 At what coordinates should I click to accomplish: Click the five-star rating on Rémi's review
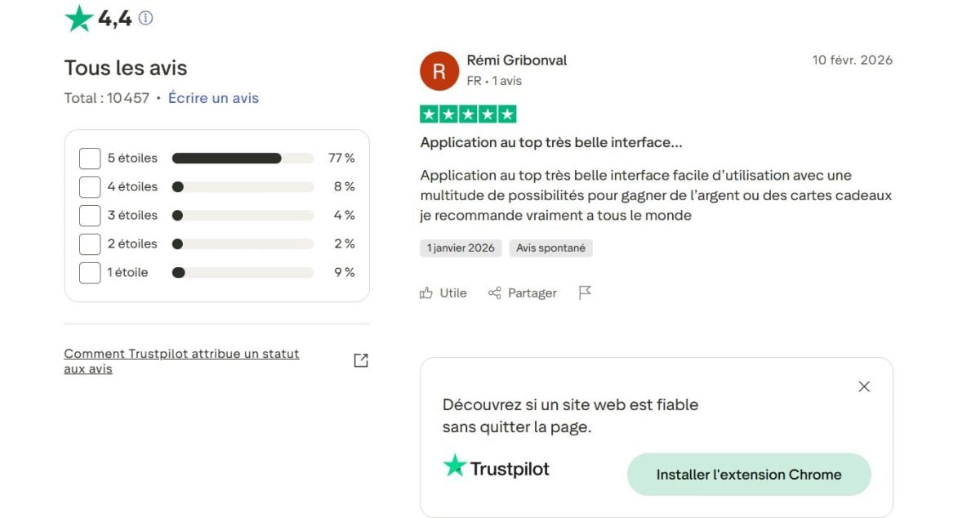(468, 114)
